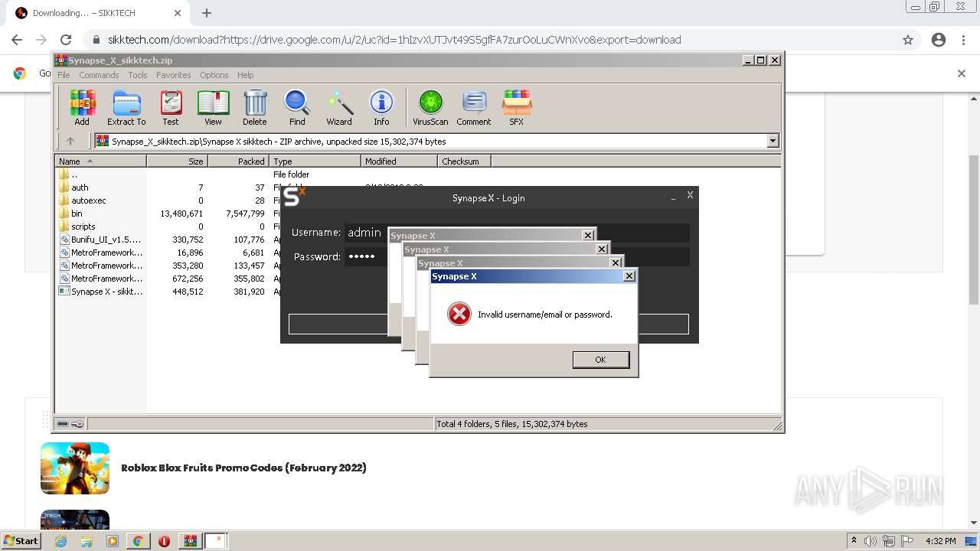
Task: Open Chrome from the taskbar
Action: (138, 541)
